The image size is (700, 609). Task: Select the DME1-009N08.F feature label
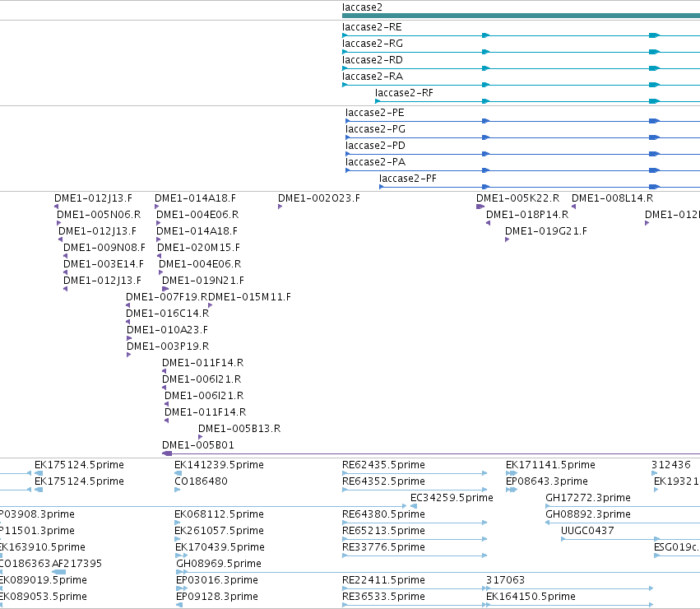[x=104, y=248]
